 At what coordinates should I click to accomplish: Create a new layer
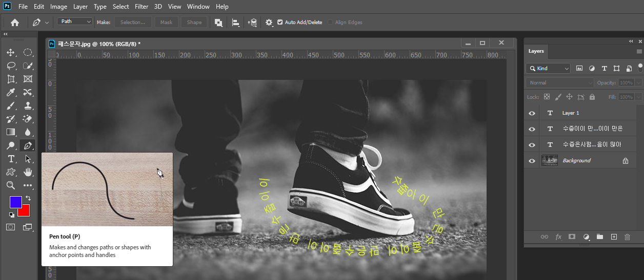tap(614, 237)
